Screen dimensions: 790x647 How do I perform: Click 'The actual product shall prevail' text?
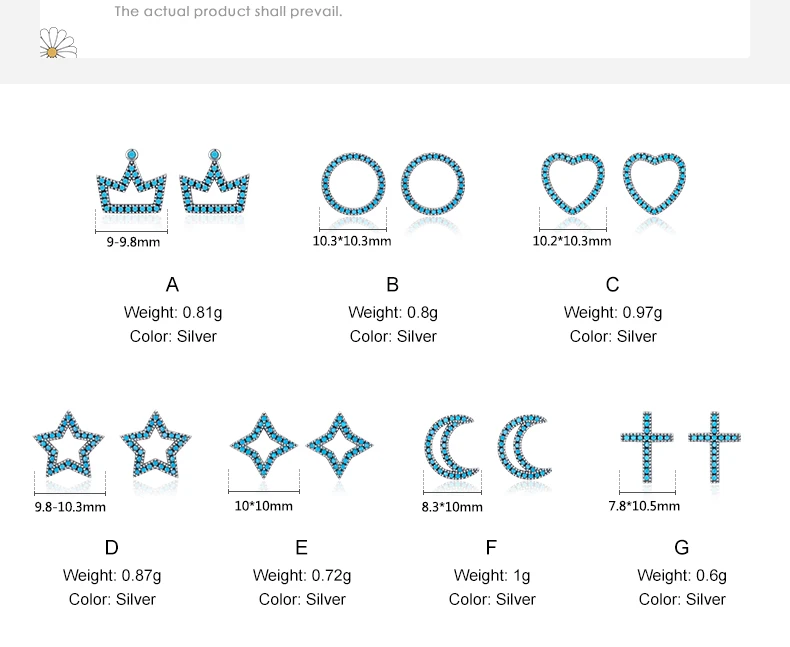(228, 12)
